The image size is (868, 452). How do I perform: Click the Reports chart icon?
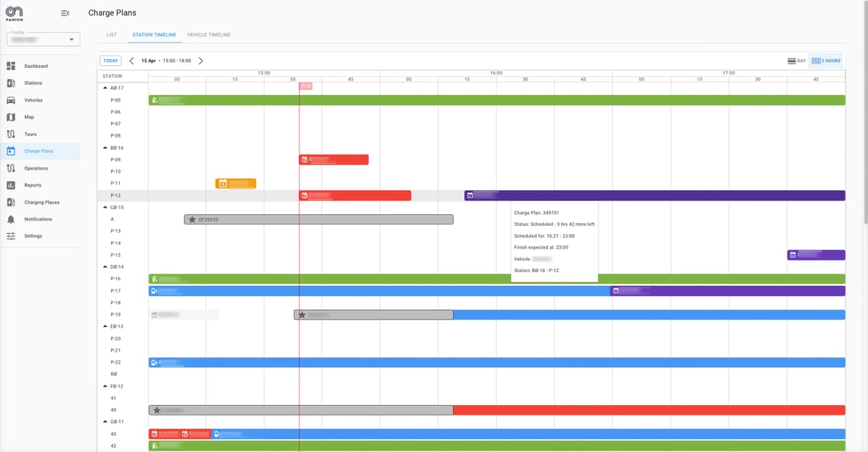pyautogui.click(x=11, y=185)
